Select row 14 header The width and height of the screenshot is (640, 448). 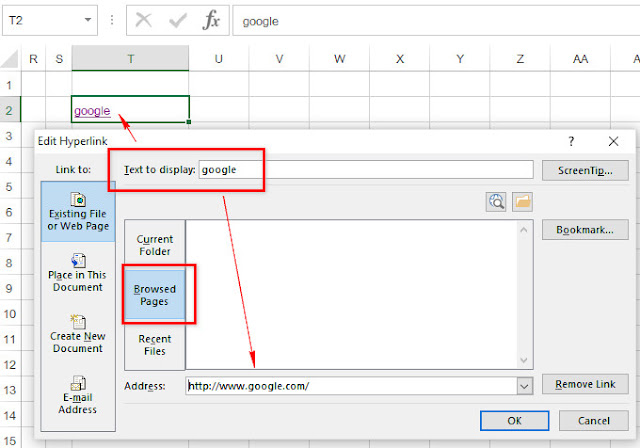10,415
